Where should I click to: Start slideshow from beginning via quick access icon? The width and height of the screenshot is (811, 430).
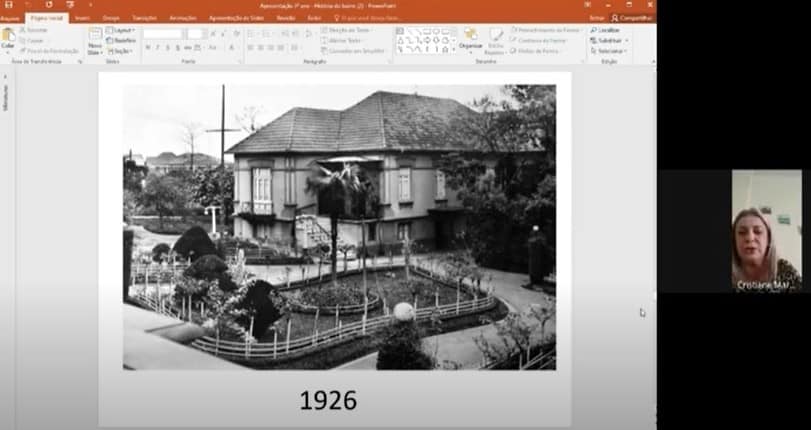tap(70, 5)
